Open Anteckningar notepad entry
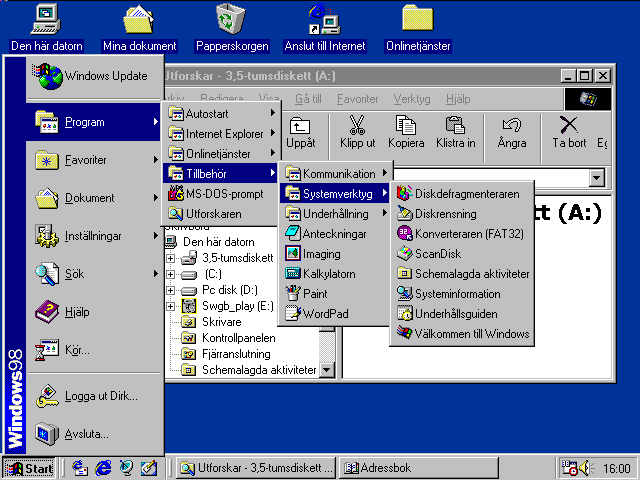The width and height of the screenshot is (640, 480). (335, 233)
